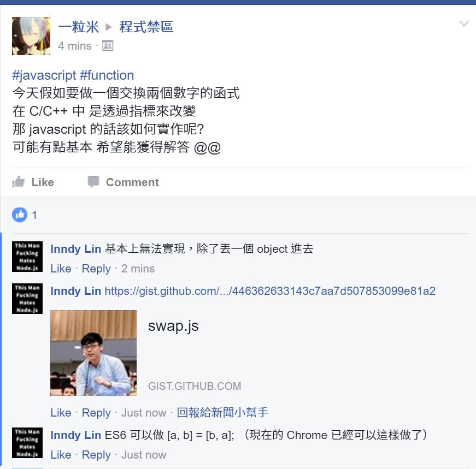476x469 pixels.
Task: Open 一粒米's profile picture
Action: pos(31,36)
